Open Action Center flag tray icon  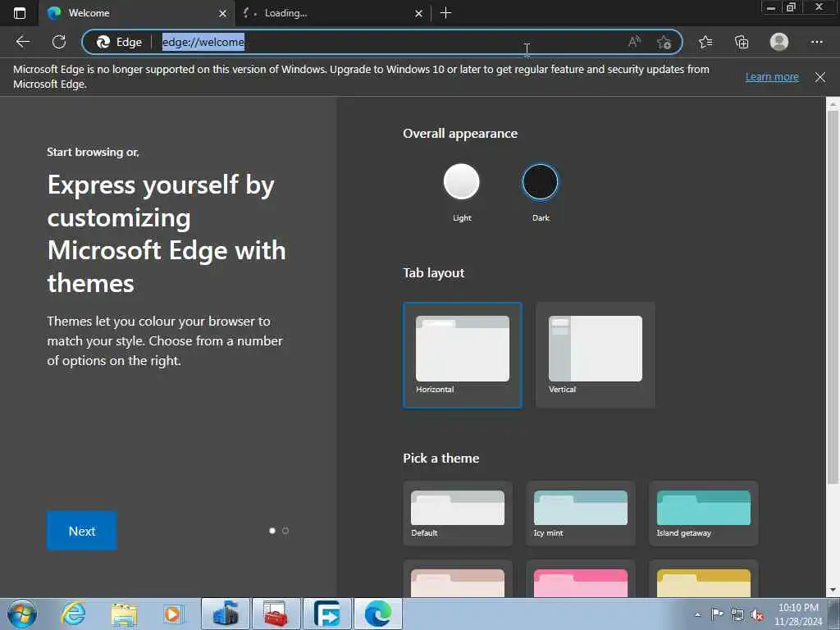pyautogui.click(x=717, y=614)
